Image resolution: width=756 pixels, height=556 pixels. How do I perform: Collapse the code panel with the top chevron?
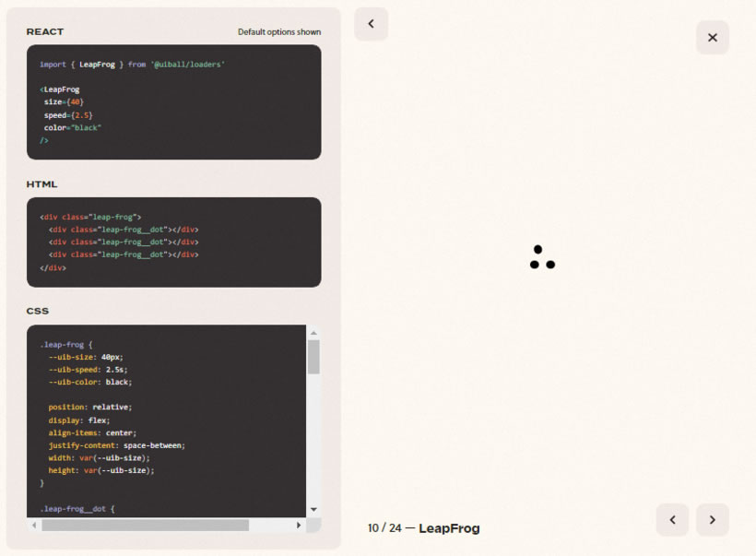(x=371, y=24)
